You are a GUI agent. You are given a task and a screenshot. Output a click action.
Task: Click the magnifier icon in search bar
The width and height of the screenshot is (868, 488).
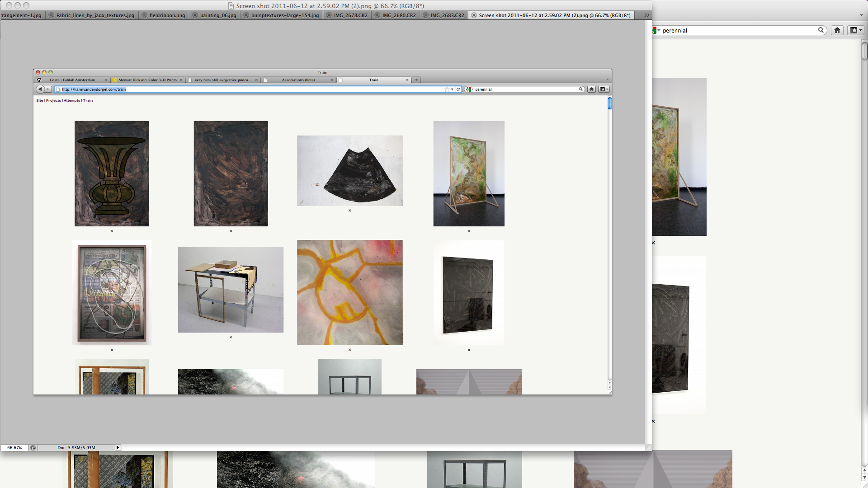[x=821, y=30]
